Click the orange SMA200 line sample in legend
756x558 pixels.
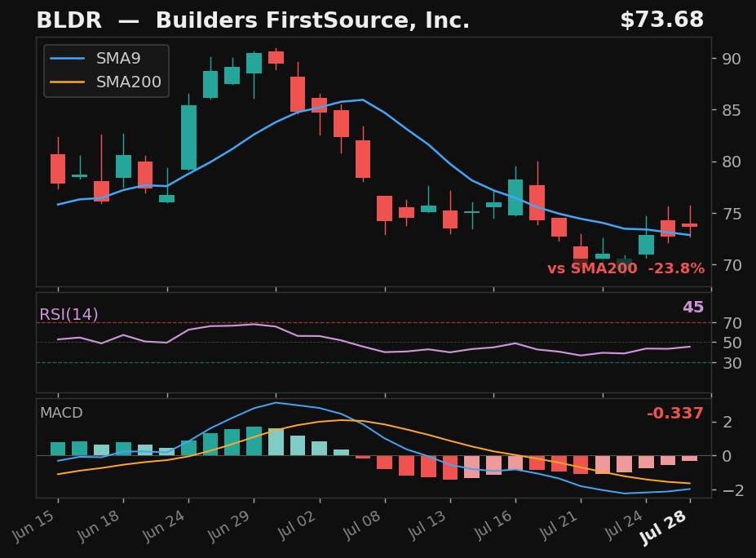(x=68, y=82)
